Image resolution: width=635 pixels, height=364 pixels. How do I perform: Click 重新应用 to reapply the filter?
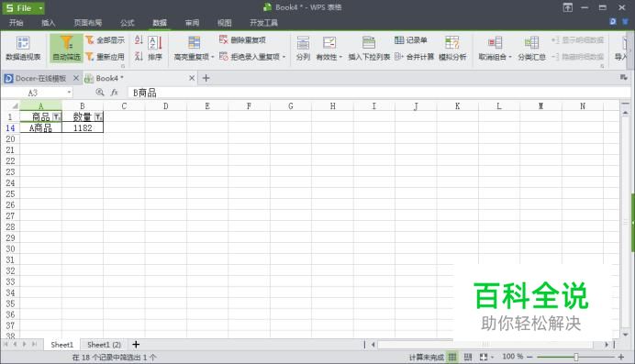[105, 57]
